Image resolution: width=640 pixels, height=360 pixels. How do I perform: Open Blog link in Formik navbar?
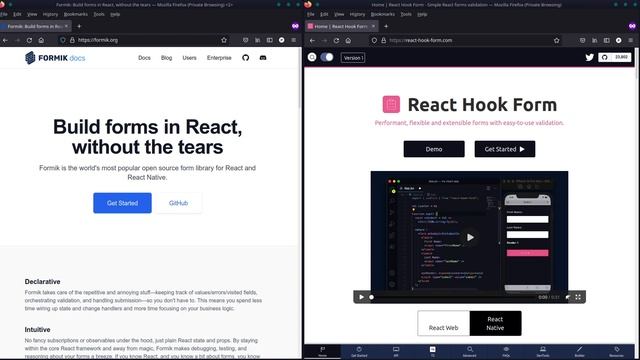tap(167, 58)
